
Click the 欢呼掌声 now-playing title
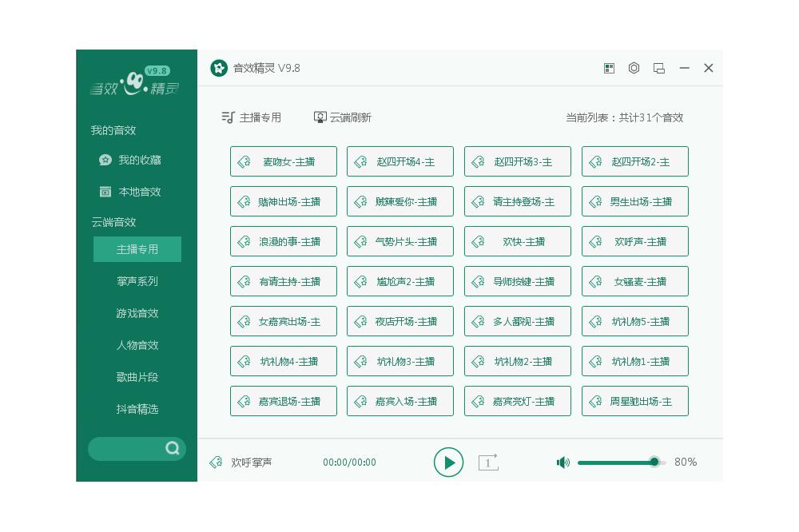click(x=251, y=463)
